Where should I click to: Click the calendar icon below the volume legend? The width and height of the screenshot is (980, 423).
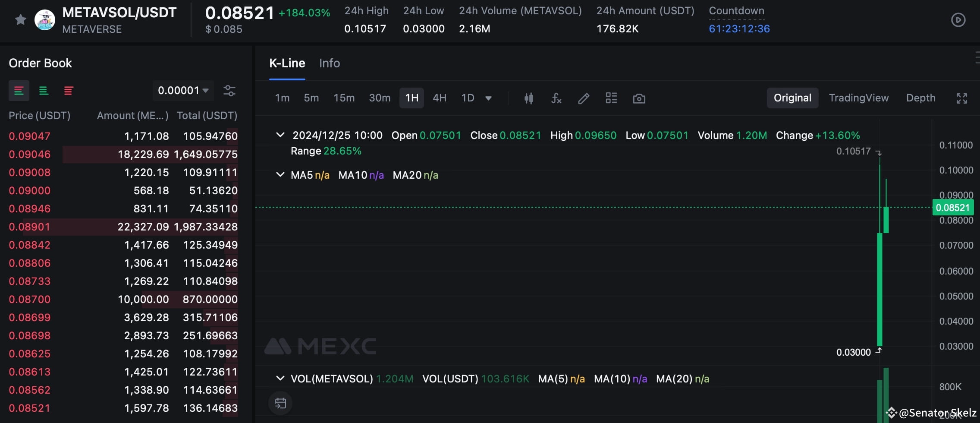pyautogui.click(x=280, y=403)
